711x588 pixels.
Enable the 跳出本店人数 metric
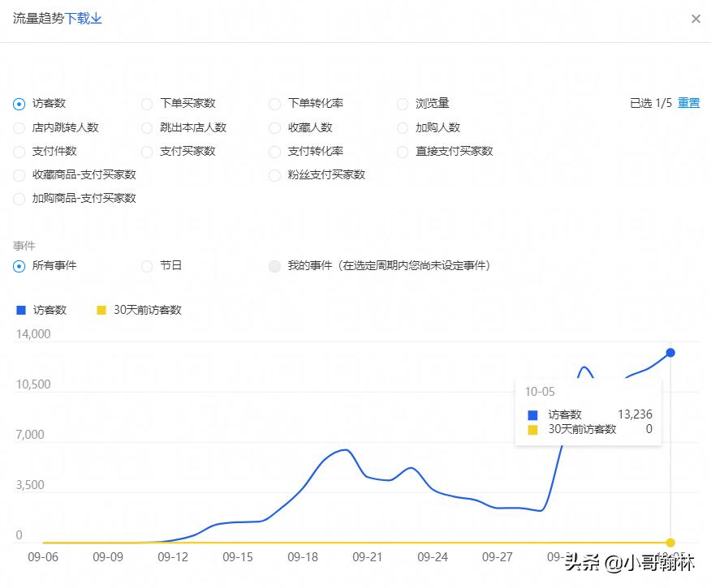pos(147,128)
